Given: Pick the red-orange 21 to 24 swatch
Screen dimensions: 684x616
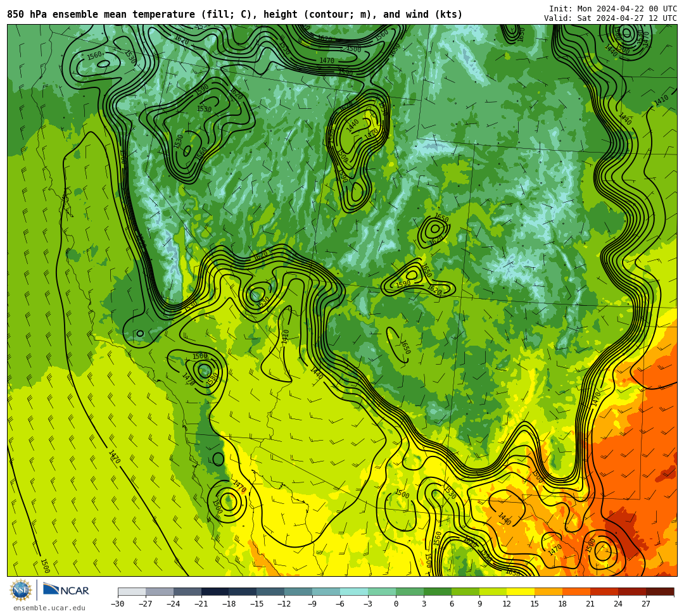Looking at the screenshot, I should click(x=605, y=591).
